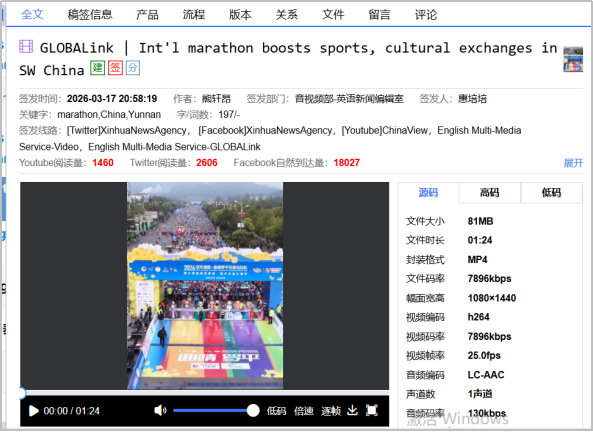
Task: Open the 产品 tab
Action: pyautogui.click(x=147, y=14)
